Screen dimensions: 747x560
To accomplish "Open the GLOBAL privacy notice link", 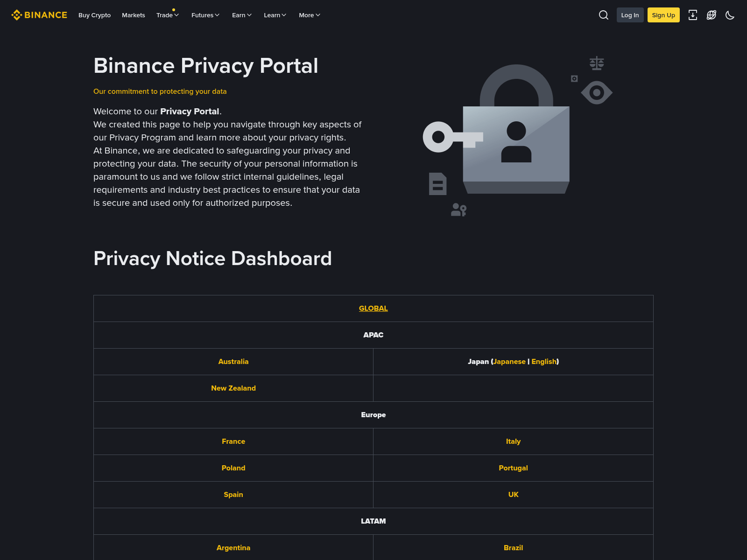I will [x=373, y=308].
